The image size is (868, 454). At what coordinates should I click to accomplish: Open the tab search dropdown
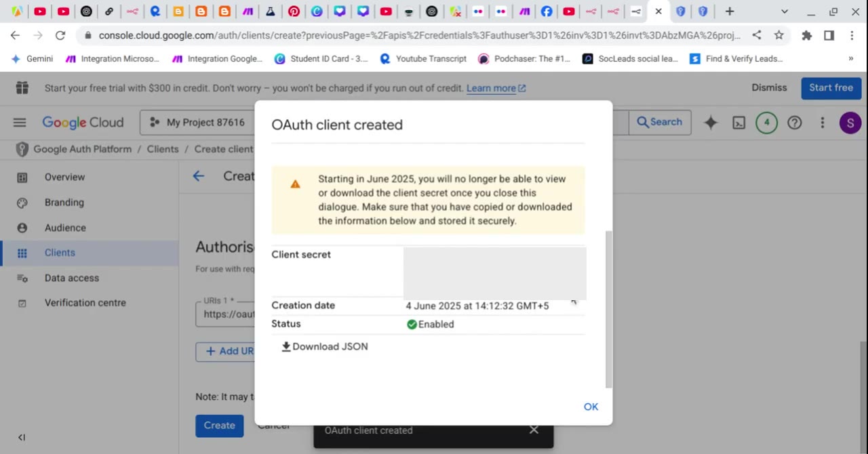(785, 12)
